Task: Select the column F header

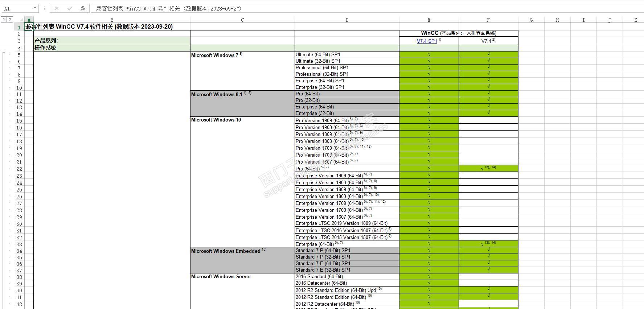Action: coord(488,20)
